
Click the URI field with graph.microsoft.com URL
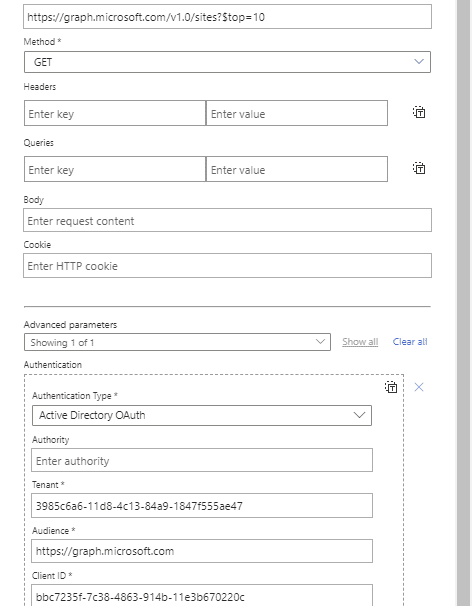227,17
